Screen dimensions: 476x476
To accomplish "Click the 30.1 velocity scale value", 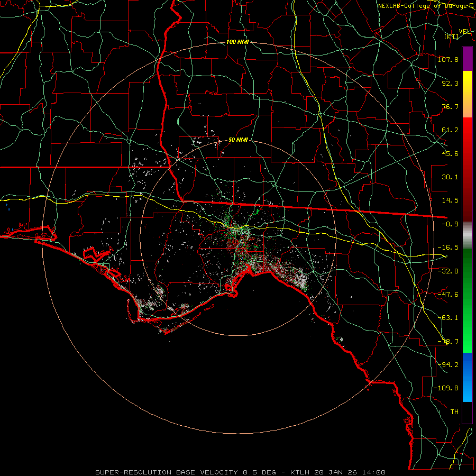I will point(450,177).
